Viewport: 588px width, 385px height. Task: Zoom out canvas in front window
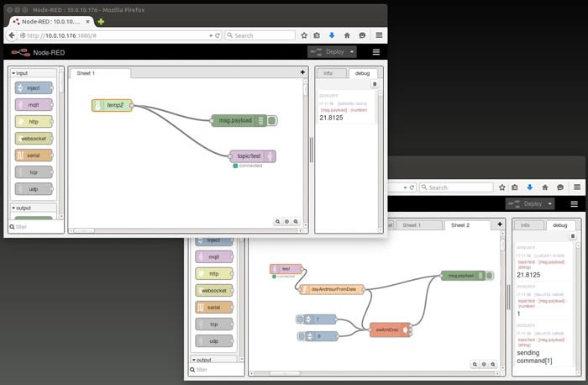point(277,221)
